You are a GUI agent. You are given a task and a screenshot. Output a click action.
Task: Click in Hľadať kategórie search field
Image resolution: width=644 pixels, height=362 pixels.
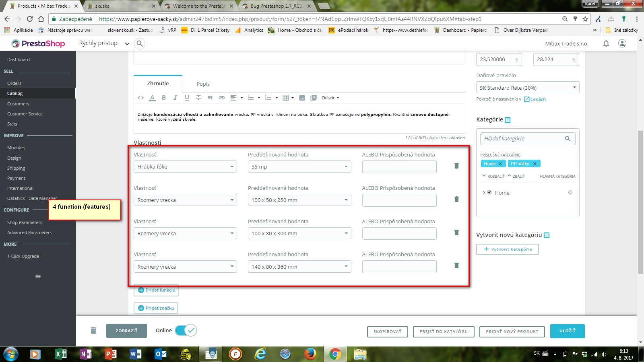point(528,138)
